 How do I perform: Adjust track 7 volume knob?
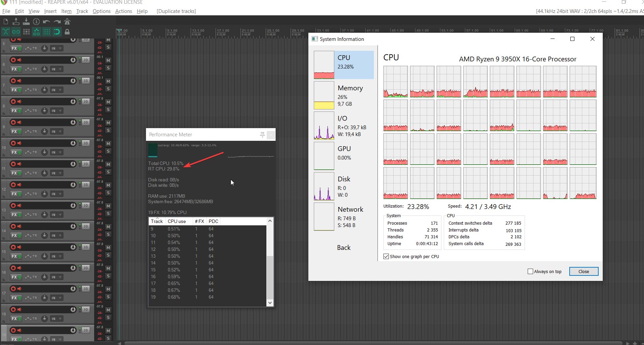[73, 81]
